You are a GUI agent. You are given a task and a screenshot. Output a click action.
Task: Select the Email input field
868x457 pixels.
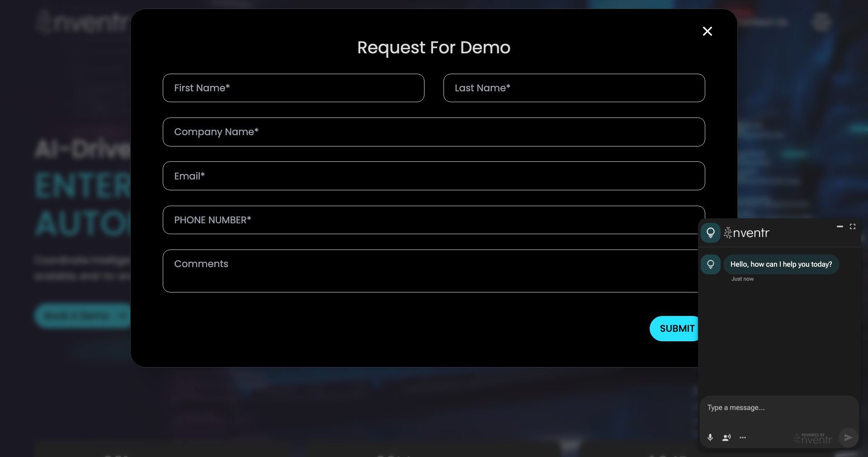click(434, 176)
